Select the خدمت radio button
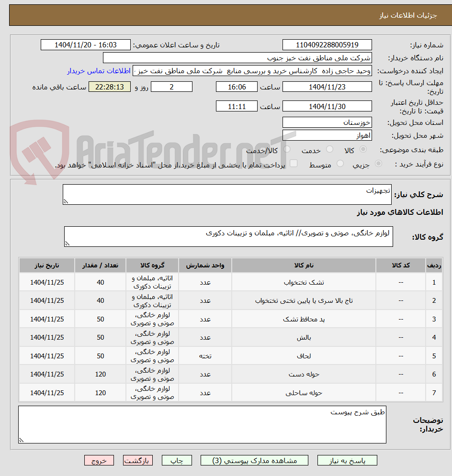Image resolution: width=452 pixels, height=476 pixels. (329, 149)
